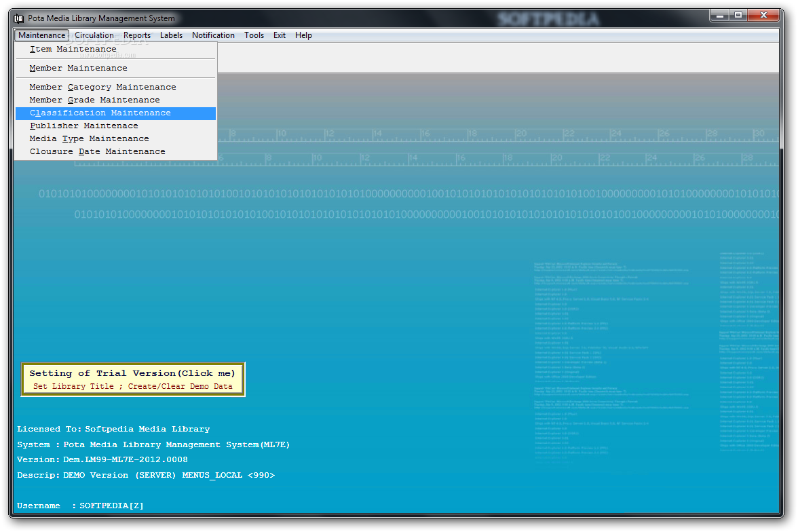The image size is (798, 532).
Task: Click the Username : SOFTPEDIA[Z] text
Action: point(80,506)
